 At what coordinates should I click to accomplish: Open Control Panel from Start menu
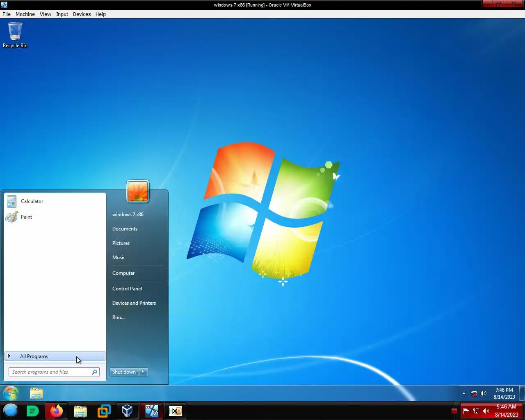point(127,289)
